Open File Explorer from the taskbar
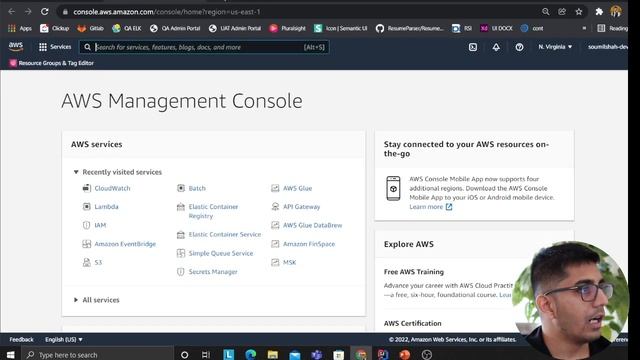Screen dimensions: 640x360 (x=272, y=354)
